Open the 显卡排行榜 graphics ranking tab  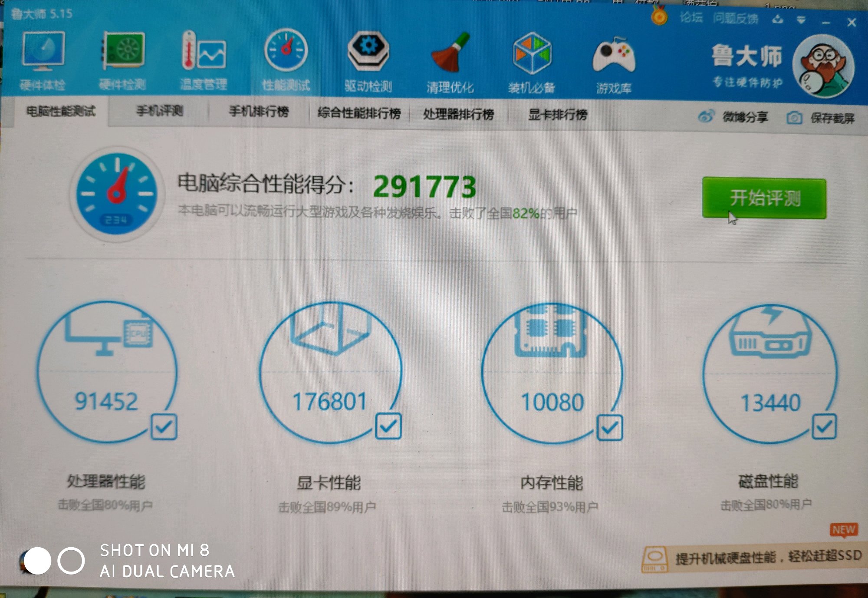[x=557, y=115]
